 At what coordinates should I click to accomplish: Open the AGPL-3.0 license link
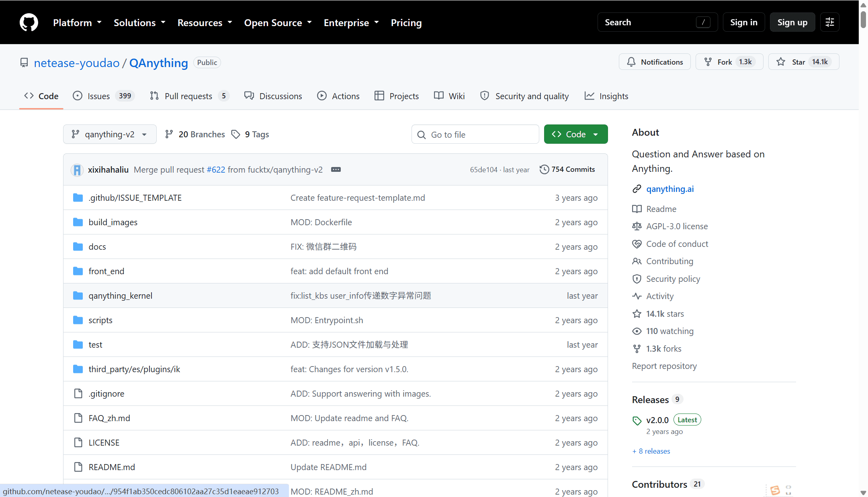(677, 226)
